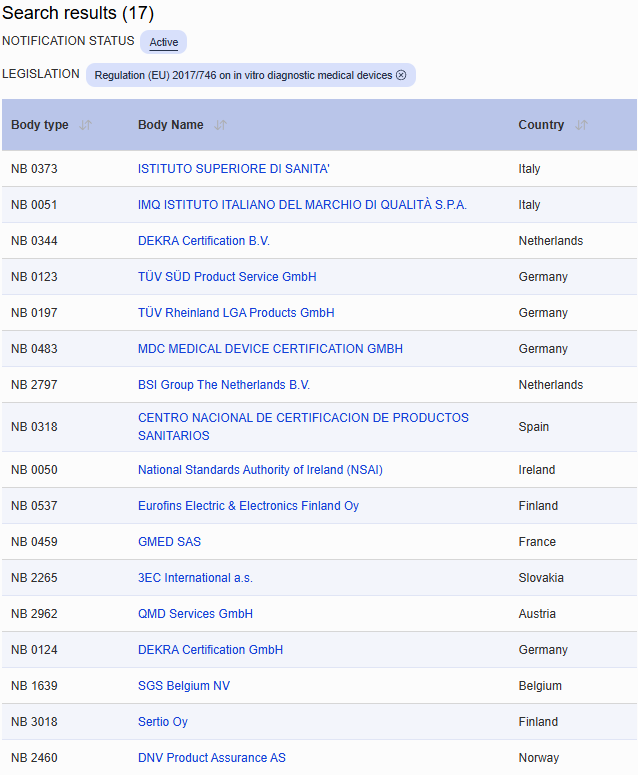Open National Standards Authority of Ireland link
The height and width of the screenshot is (775, 638).
pyautogui.click(x=260, y=470)
